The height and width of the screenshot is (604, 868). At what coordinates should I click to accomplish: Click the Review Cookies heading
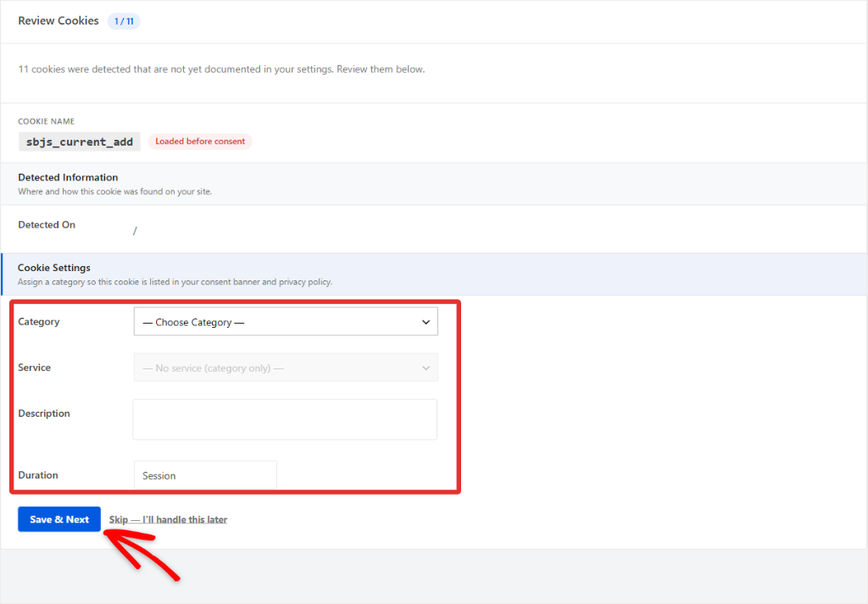click(x=58, y=21)
